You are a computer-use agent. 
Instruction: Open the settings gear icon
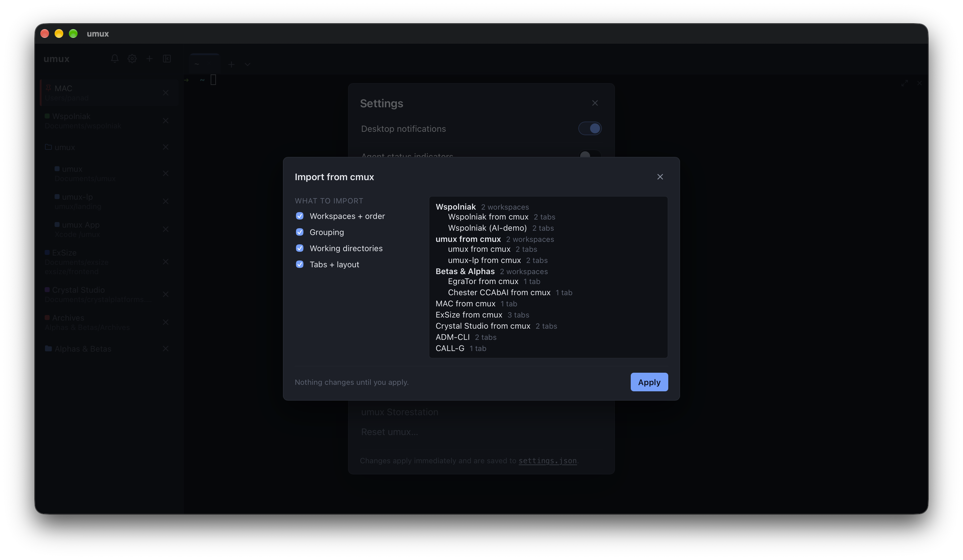pyautogui.click(x=132, y=59)
